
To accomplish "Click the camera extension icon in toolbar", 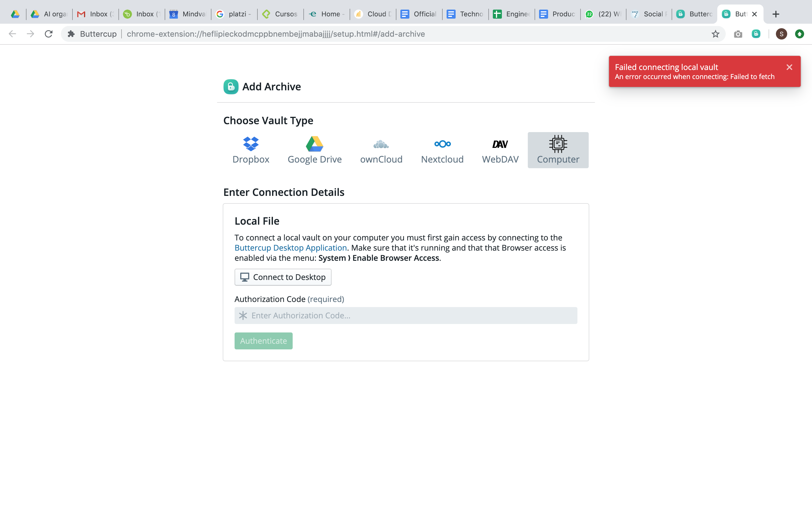I will 738,34.
